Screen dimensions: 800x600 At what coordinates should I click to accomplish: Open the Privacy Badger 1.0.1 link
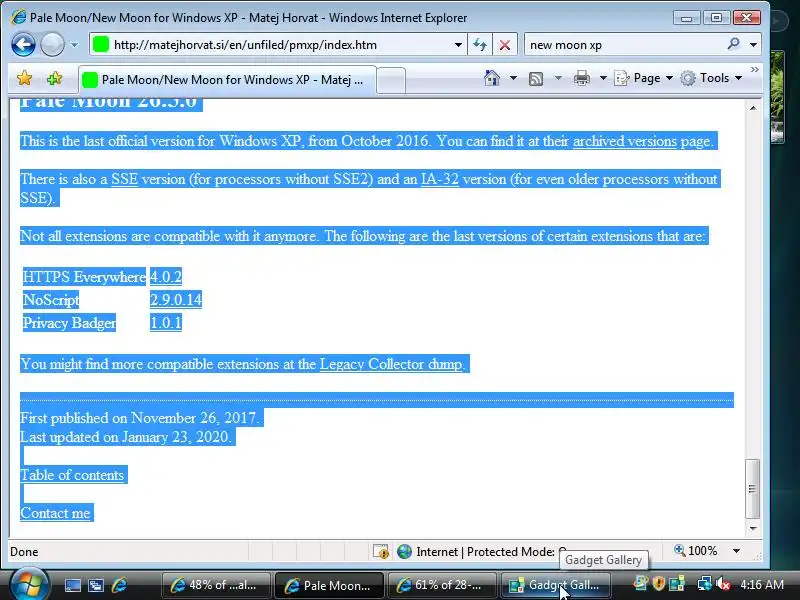[x=166, y=322]
